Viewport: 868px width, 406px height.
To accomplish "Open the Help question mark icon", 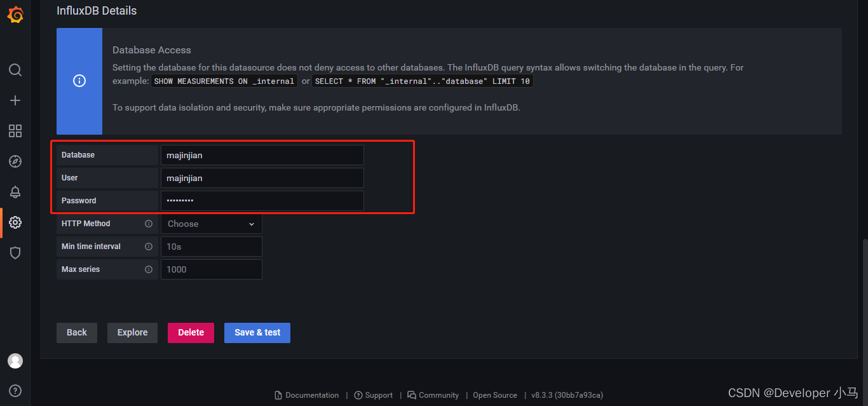I will click(x=15, y=390).
